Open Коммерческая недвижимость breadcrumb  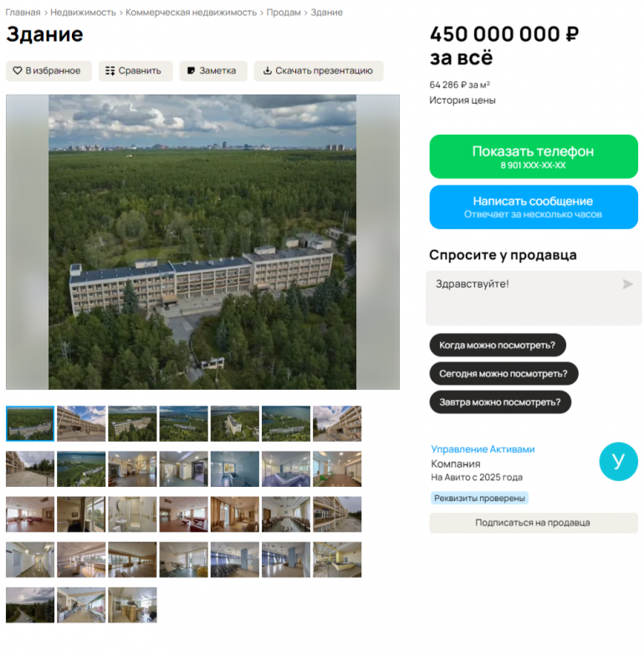coord(191,13)
